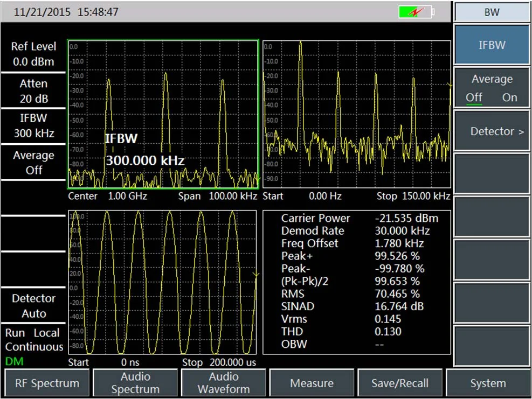Open the Save/Recall menu
532x399 pixels.
click(400, 382)
